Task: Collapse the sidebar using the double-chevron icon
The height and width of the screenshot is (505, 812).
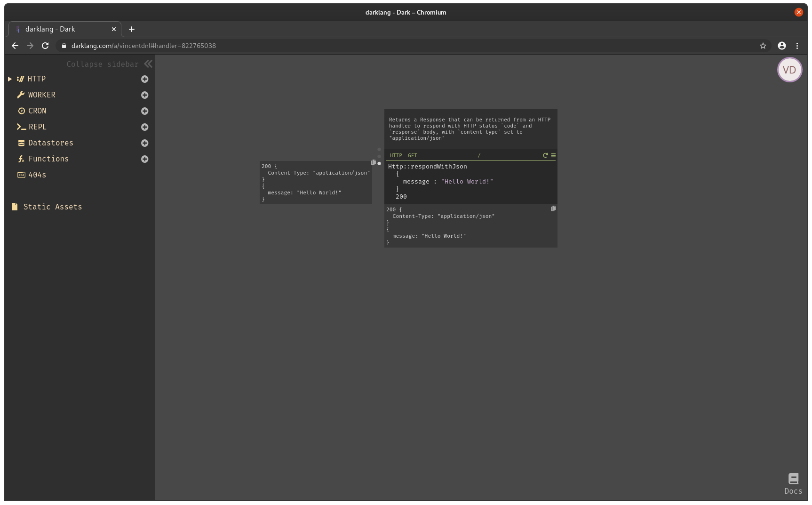Action: [148, 64]
